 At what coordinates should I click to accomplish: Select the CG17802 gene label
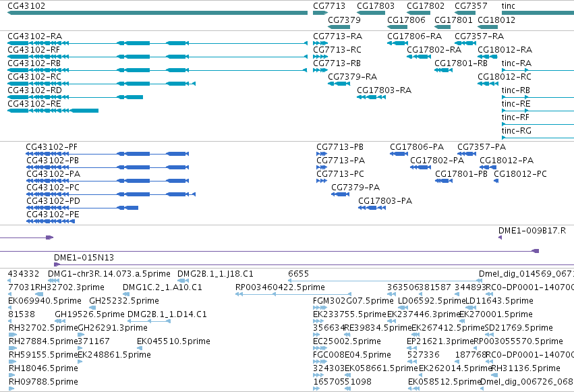point(426,6)
